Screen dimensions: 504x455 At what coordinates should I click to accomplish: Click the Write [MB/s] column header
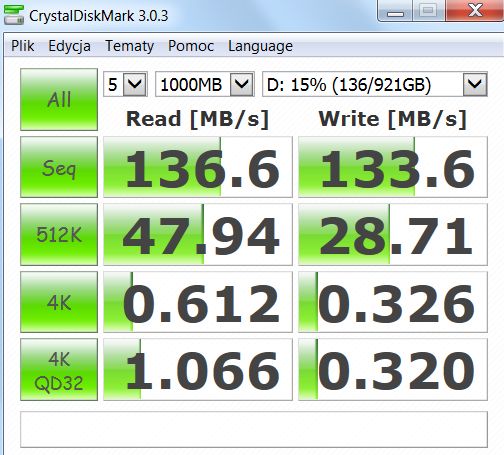[393, 119]
